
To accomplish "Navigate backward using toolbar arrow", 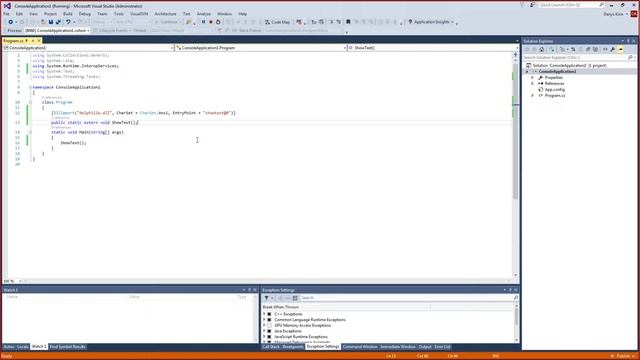I will click(11, 22).
